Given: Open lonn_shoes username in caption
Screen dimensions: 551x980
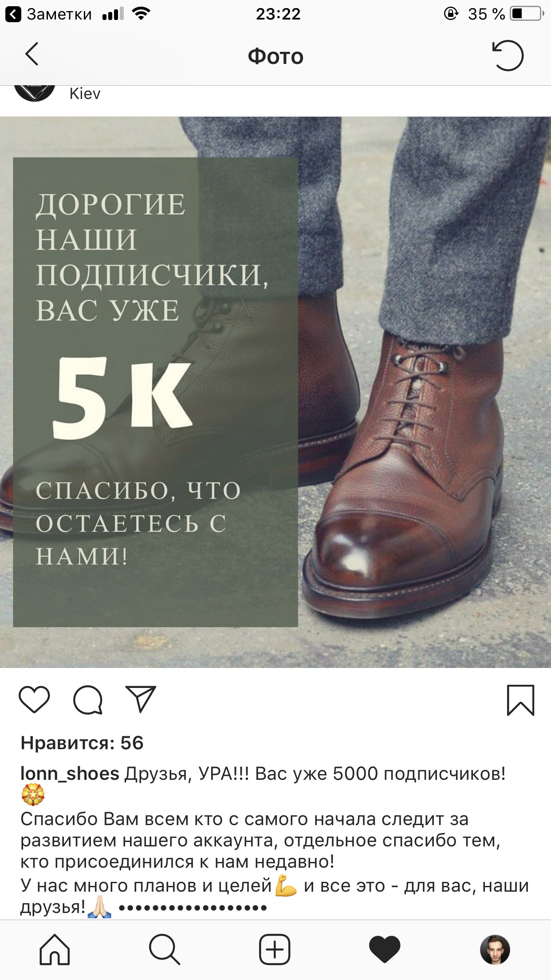Looking at the screenshot, I should (70, 774).
